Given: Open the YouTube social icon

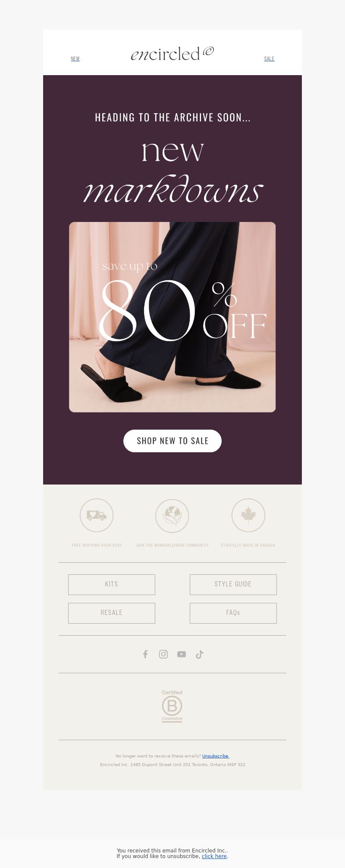Looking at the screenshot, I should [x=182, y=654].
